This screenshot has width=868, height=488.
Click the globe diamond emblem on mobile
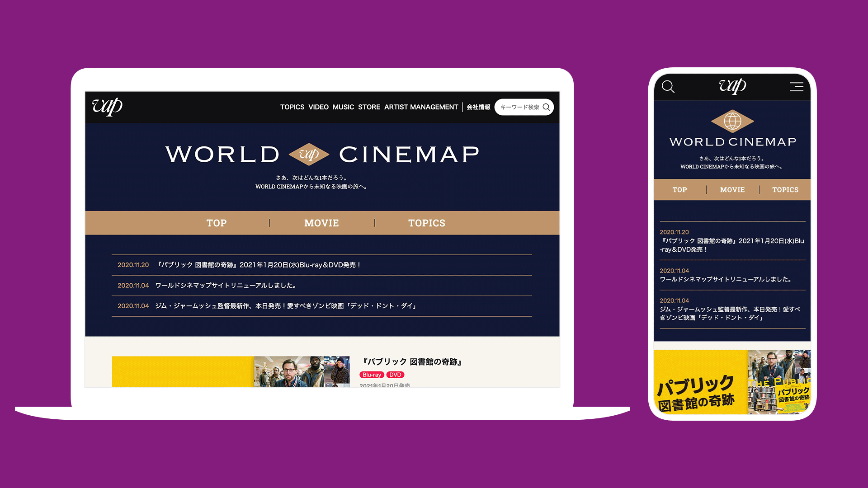732,121
